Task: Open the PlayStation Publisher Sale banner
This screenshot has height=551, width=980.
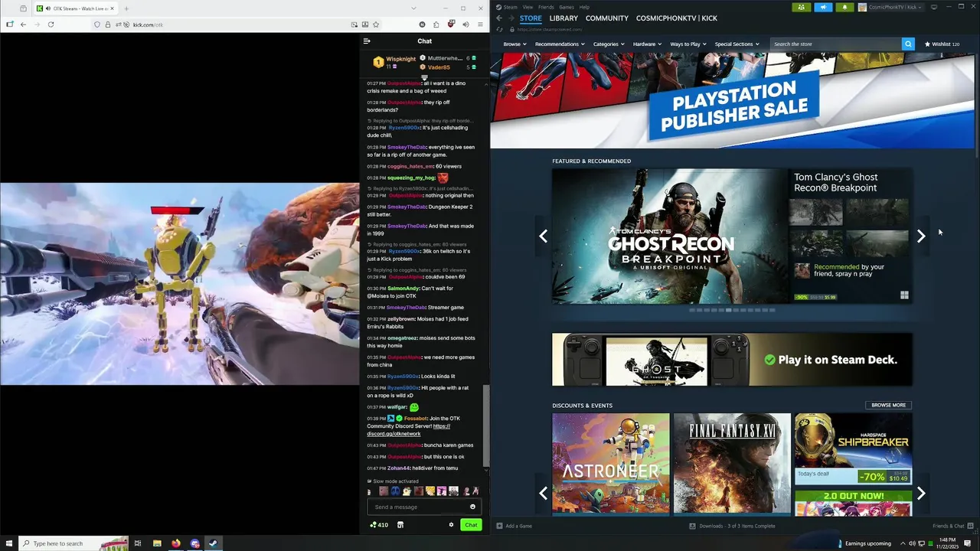Action: pos(732,100)
